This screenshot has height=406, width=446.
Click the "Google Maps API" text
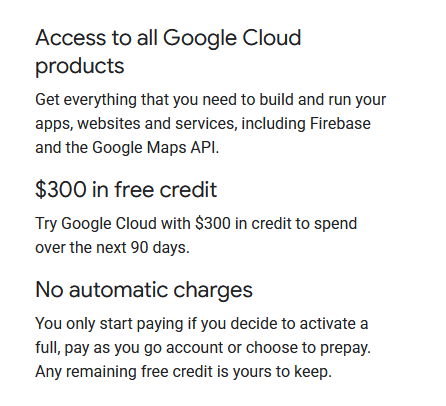pos(154,148)
